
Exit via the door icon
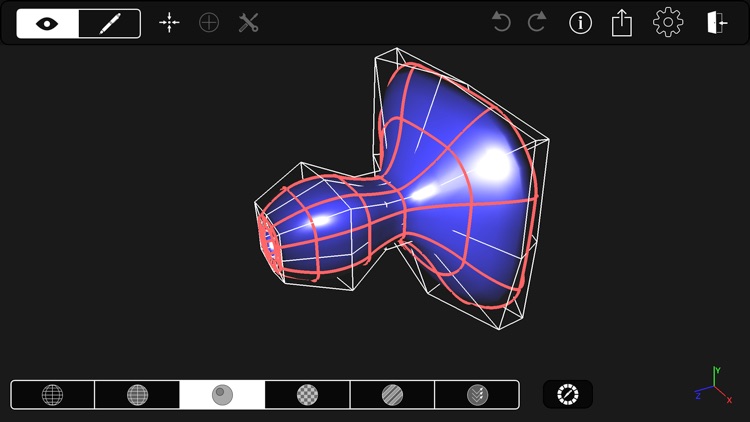pos(717,23)
